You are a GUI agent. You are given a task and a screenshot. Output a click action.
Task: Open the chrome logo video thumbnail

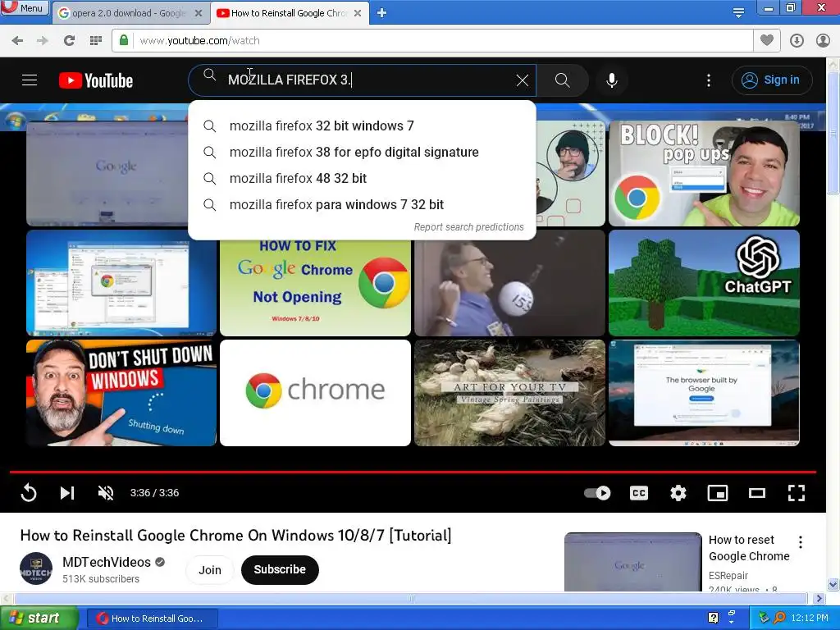click(x=316, y=393)
